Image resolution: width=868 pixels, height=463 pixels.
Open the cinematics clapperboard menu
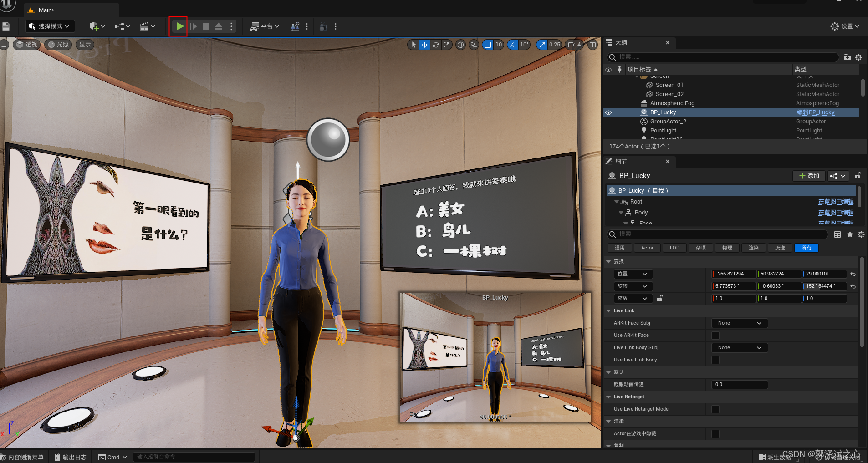tap(147, 26)
